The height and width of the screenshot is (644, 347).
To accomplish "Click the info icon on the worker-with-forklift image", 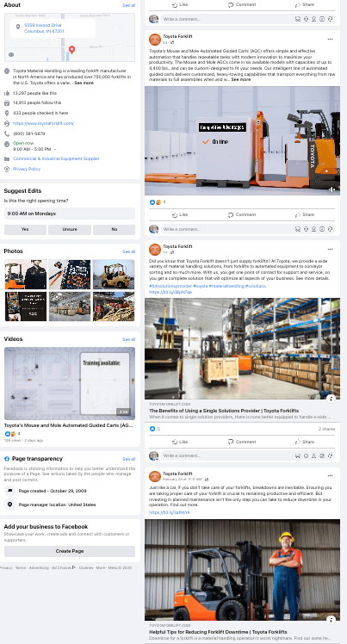I will click(331, 619).
